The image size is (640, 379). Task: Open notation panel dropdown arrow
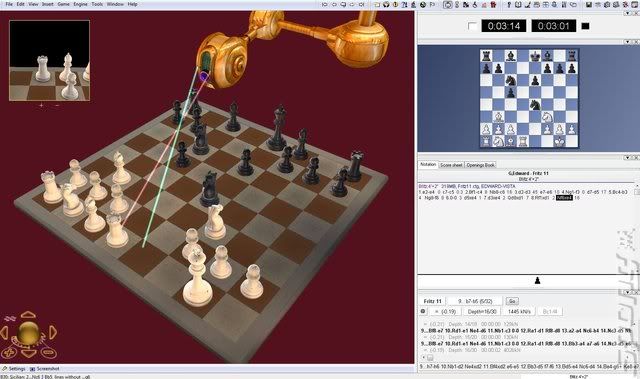point(628,157)
